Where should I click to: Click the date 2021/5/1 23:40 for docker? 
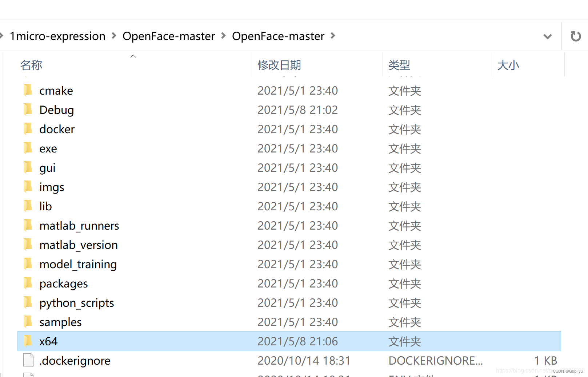pos(298,129)
